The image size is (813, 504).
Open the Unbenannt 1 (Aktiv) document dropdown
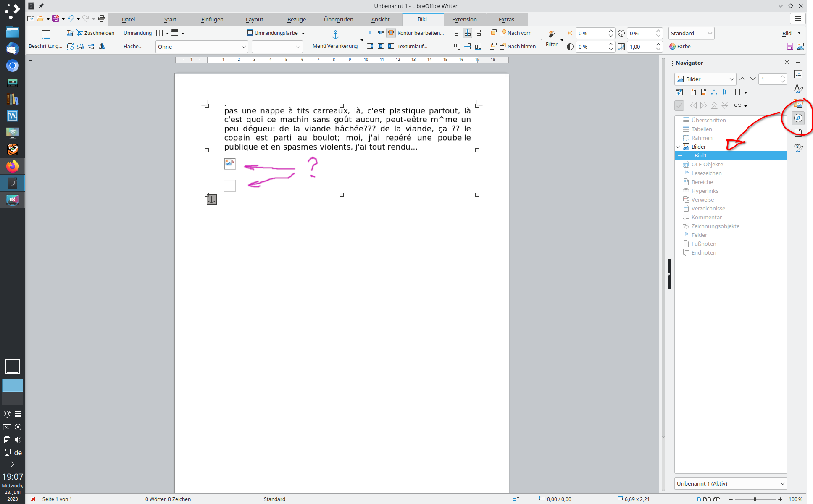pyautogui.click(x=731, y=483)
